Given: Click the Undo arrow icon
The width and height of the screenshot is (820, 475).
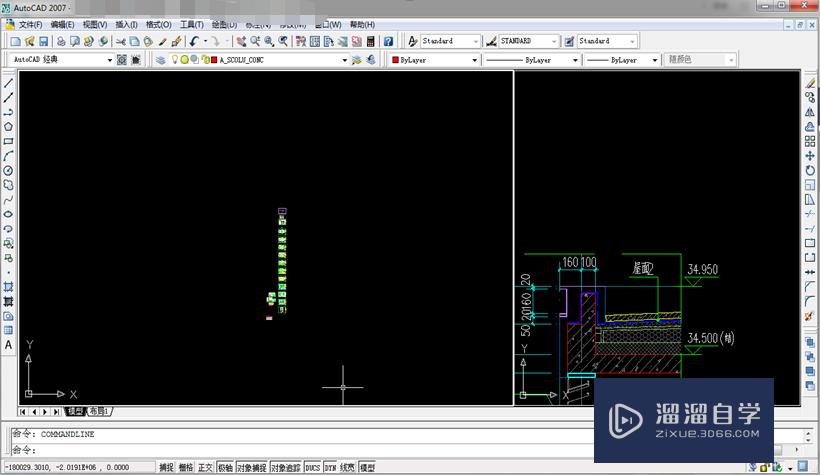Looking at the screenshot, I should pyautogui.click(x=195, y=41).
